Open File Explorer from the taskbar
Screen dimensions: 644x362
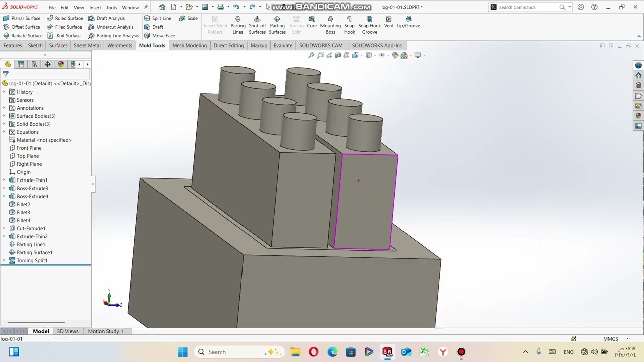[x=295, y=352]
